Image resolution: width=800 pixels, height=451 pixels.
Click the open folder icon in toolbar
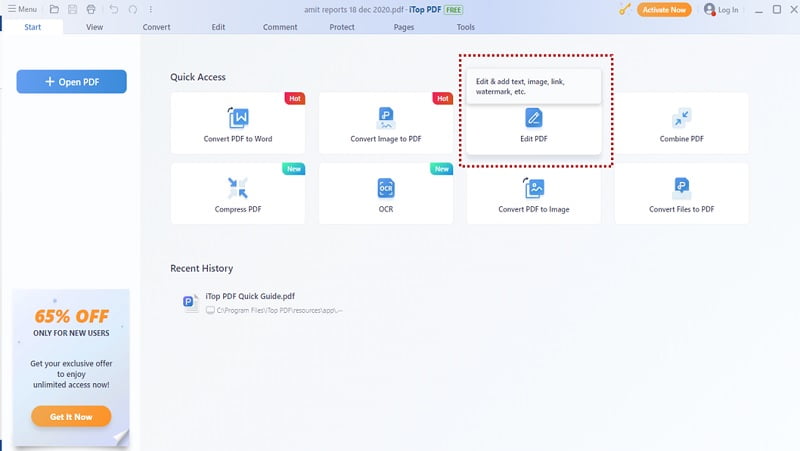click(54, 9)
